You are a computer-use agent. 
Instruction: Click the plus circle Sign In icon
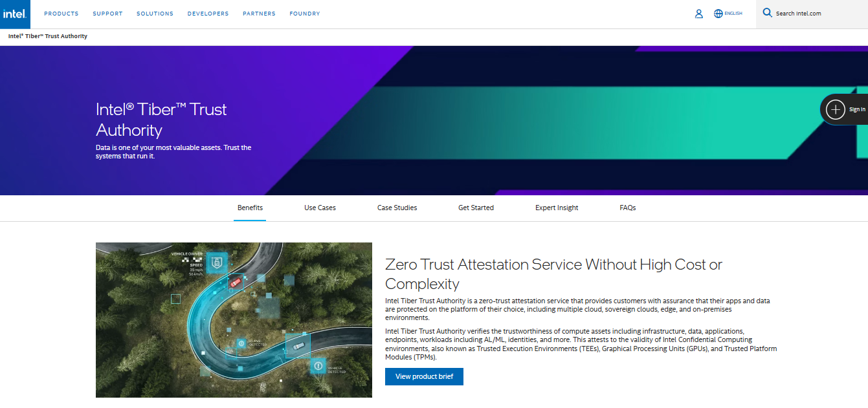(836, 110)
